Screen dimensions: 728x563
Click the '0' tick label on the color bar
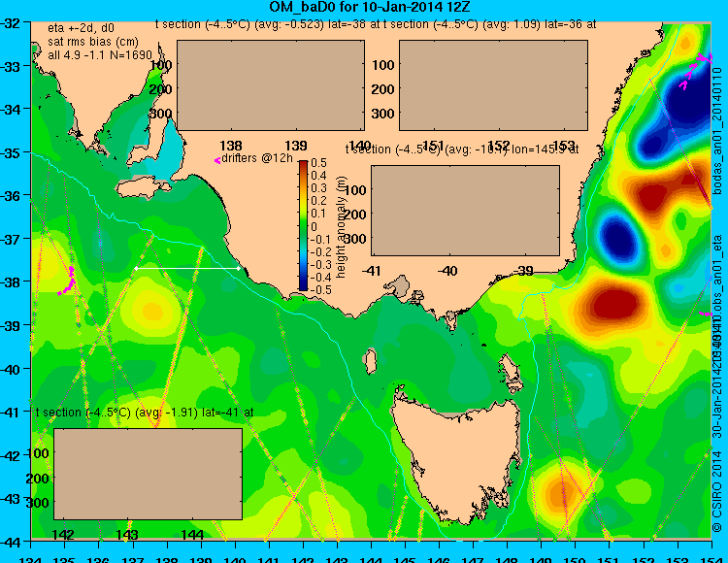[x=314, y=226]
